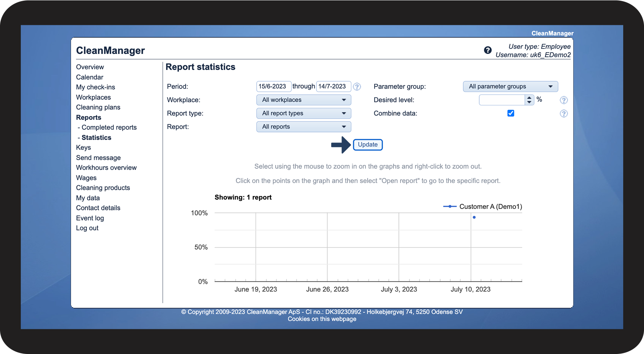Viewport: 644px width, 354px height.
Task: Click help icon beside Desired level
Action: [563, 100]
